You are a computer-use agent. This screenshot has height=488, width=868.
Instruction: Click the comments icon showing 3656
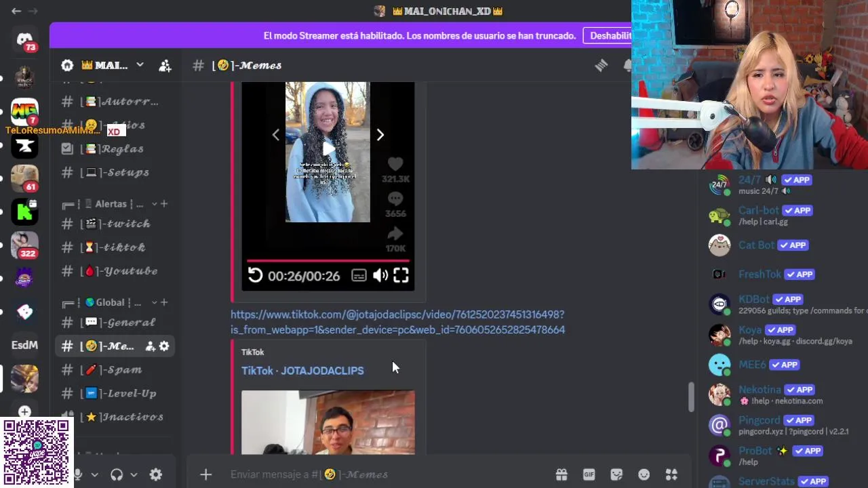395,199
